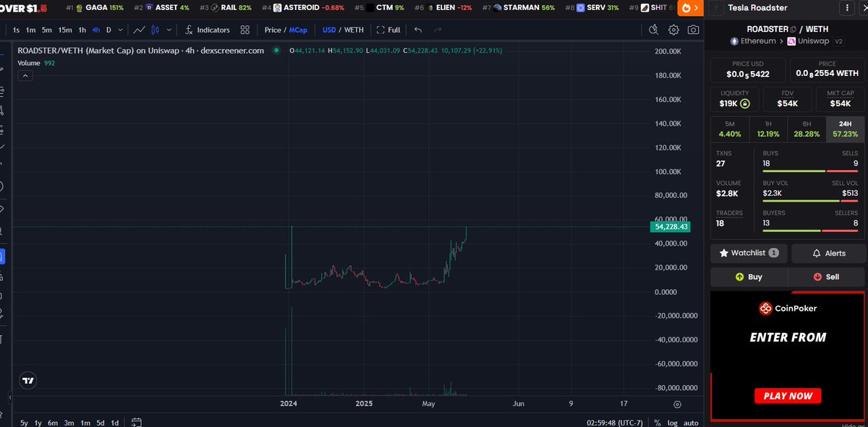
Task: Switch stats to the 5M tab
Action: 729,129
